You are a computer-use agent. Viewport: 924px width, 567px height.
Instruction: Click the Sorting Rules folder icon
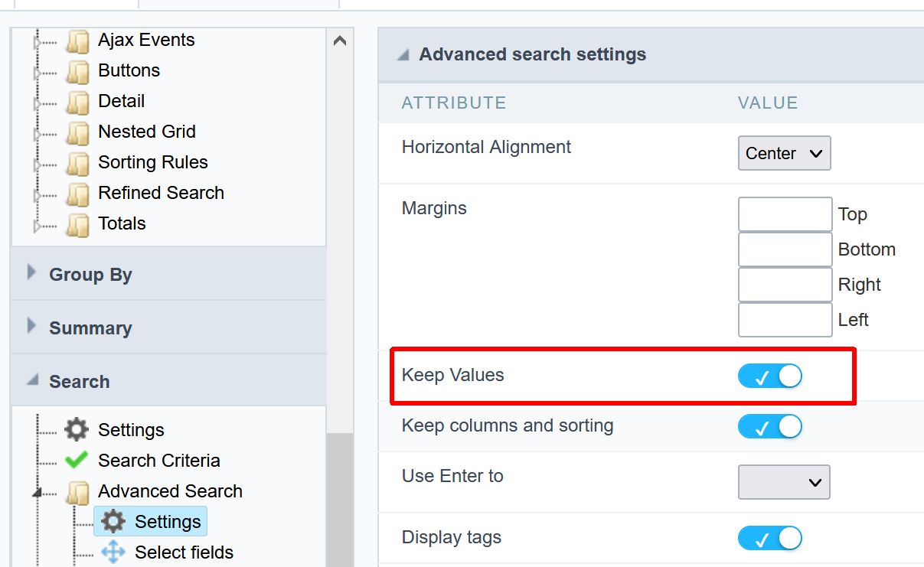[77, 163]
